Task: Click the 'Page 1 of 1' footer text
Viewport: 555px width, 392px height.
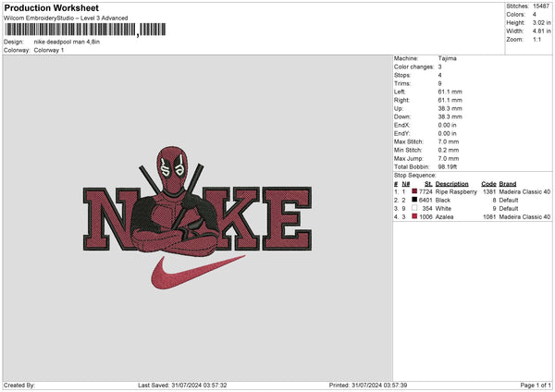Action: (536, 386)
